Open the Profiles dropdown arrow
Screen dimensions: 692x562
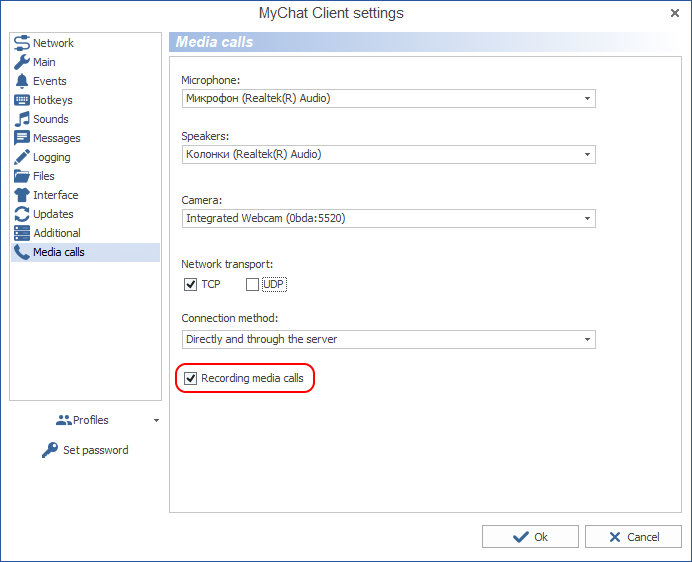(x=156, y=420)
